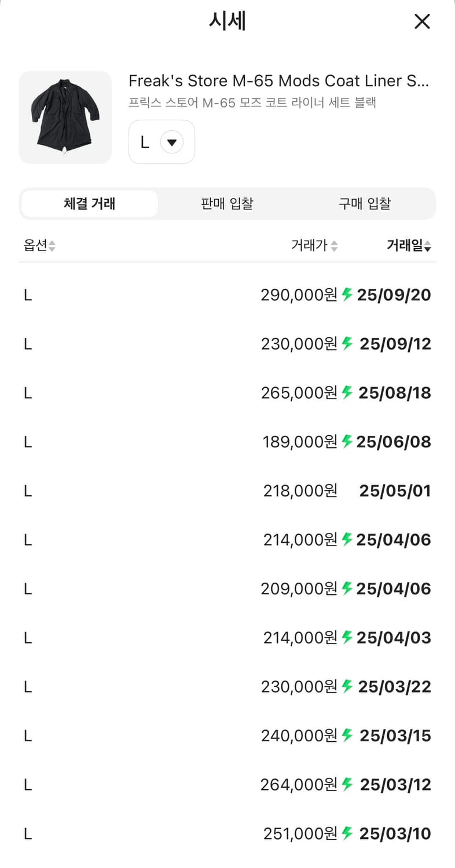
Task: Click lightning icon on 25/09/12 trade
Action: point(347,344)
